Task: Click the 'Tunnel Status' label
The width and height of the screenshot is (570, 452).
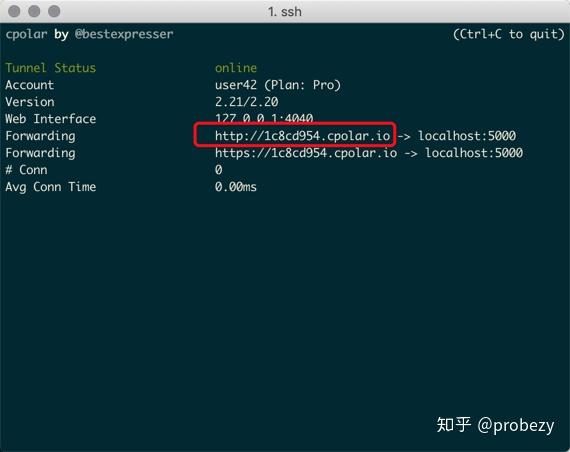Action: (51, 68)
